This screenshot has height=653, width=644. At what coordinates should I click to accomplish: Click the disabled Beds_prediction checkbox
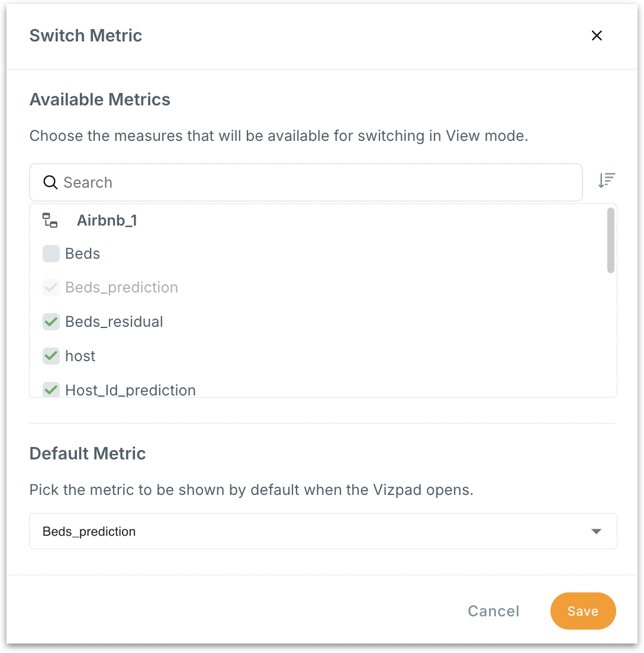51,288
